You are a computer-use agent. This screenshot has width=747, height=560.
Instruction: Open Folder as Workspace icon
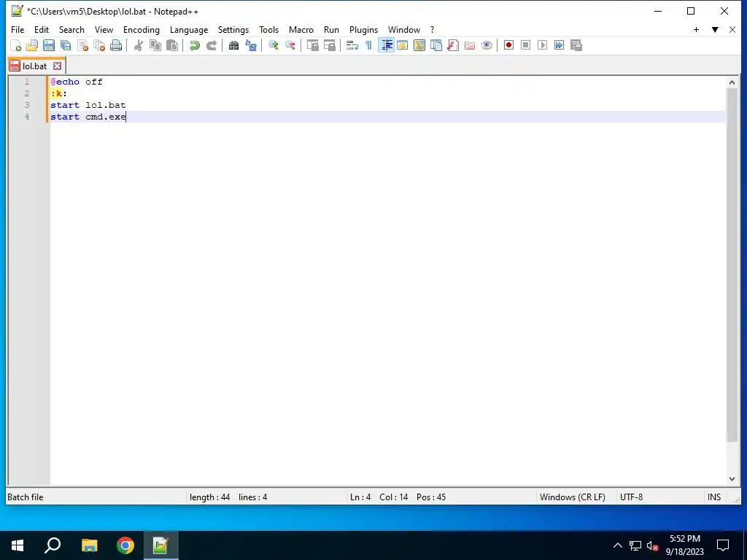470,45
